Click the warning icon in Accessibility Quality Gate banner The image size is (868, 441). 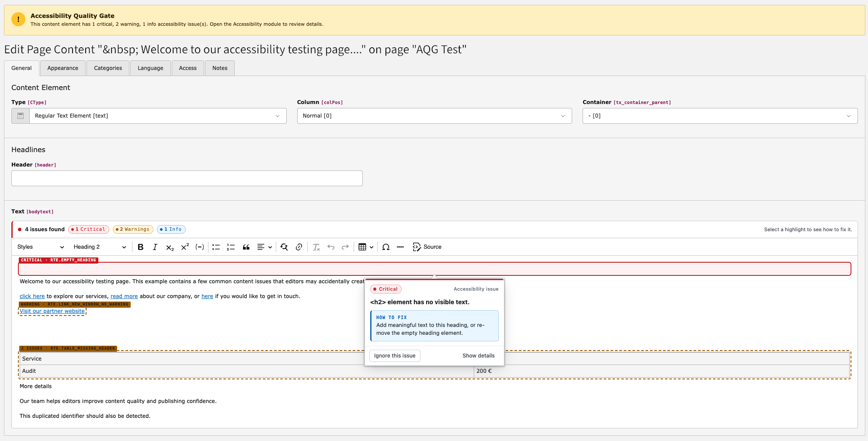(x=18, y=19)
